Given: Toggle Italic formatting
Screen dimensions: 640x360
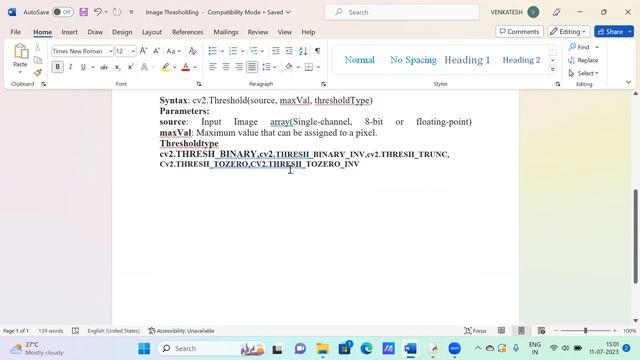Looking at the screenshot, I should (x=70, y=67).
